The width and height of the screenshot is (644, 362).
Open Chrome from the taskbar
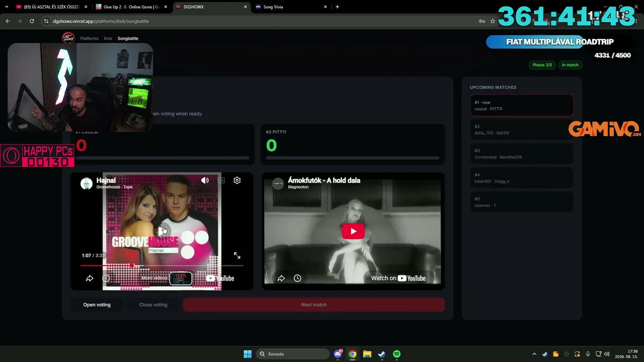353,354
